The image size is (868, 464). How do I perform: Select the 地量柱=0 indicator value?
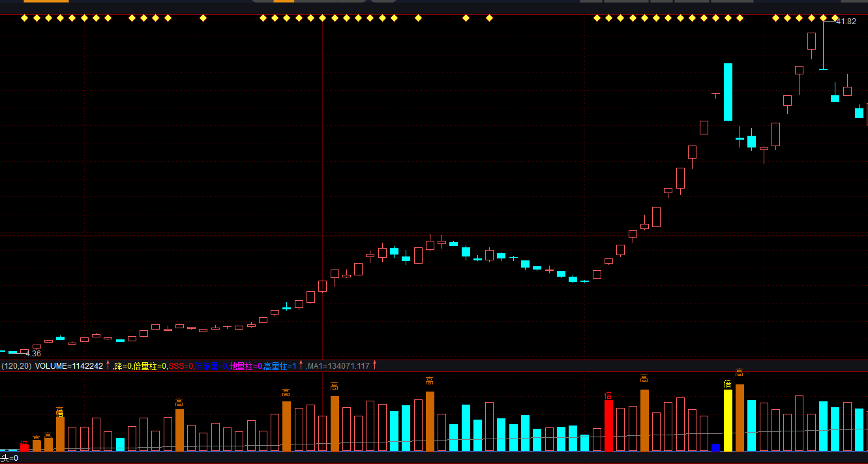coord(246,366)
